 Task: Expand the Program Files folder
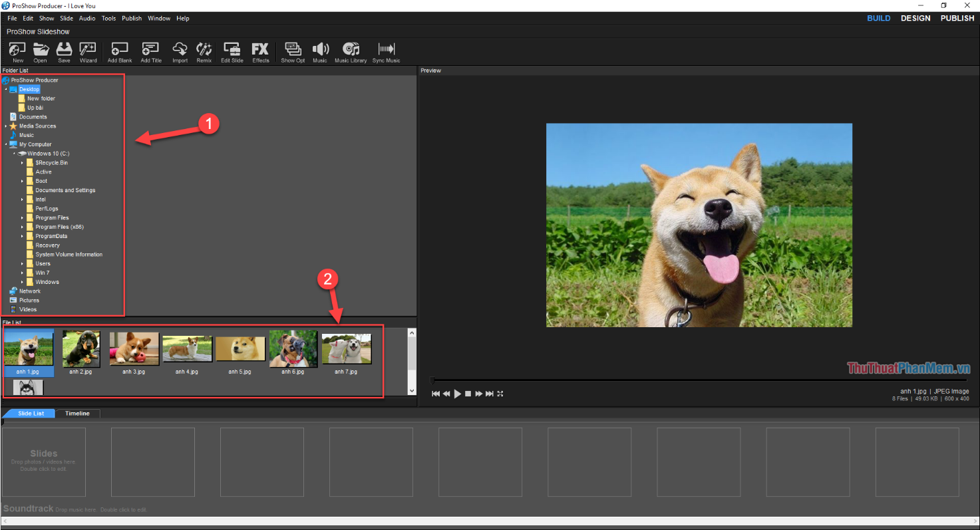(22, 217)
